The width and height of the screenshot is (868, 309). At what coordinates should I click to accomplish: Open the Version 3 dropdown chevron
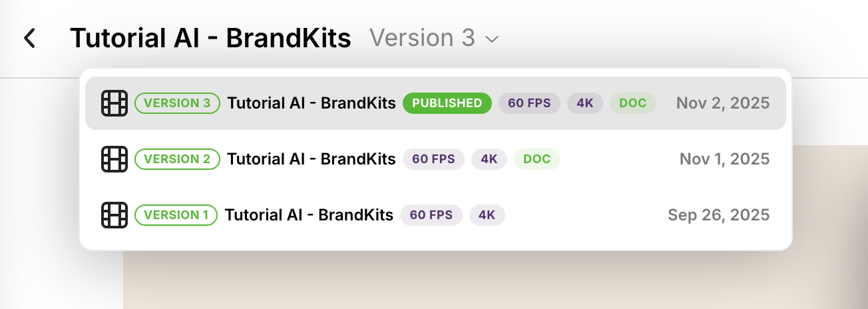click(x=492, y=39)
